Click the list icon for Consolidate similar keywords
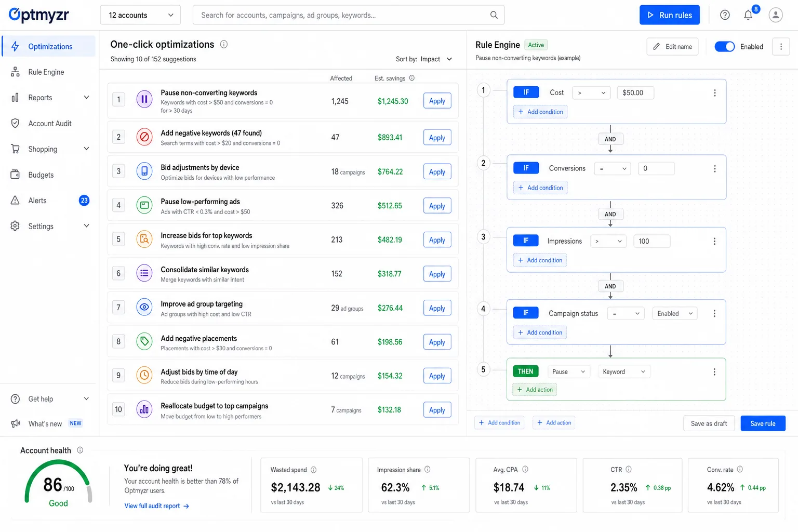Screen dimensions: 798x532 [x=144, y=273]
